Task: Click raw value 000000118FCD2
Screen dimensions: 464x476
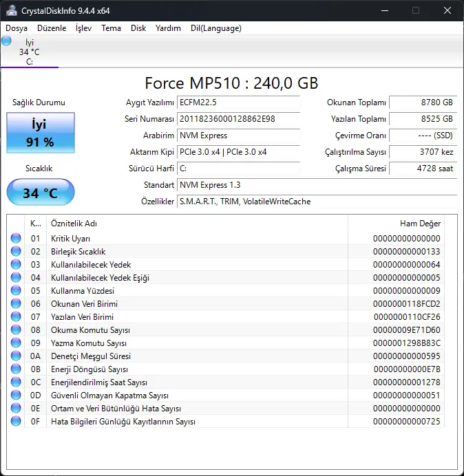Action: click(407, 304)
